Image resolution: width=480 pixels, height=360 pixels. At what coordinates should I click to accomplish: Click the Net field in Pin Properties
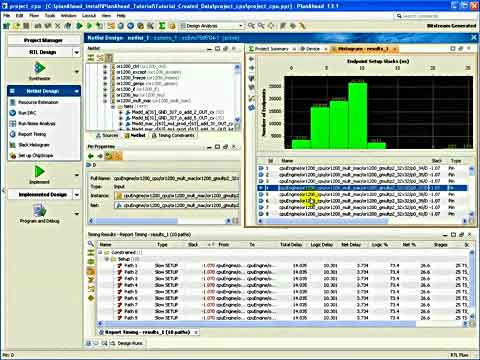[177, 206]
